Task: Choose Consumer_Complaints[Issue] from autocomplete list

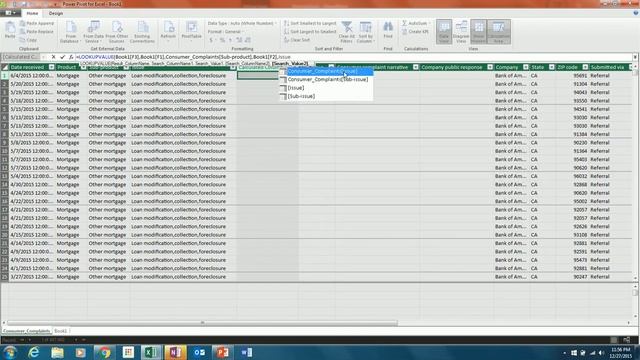Action: coord(326,71)
